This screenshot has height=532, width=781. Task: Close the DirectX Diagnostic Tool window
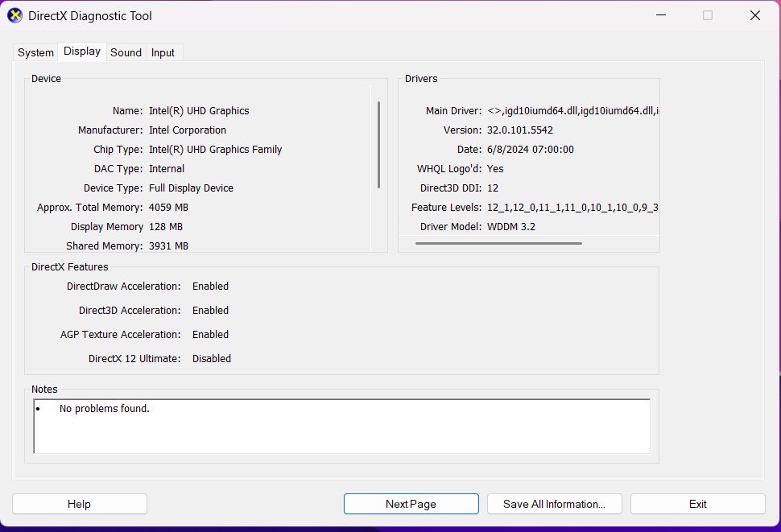tap(754, 15)
